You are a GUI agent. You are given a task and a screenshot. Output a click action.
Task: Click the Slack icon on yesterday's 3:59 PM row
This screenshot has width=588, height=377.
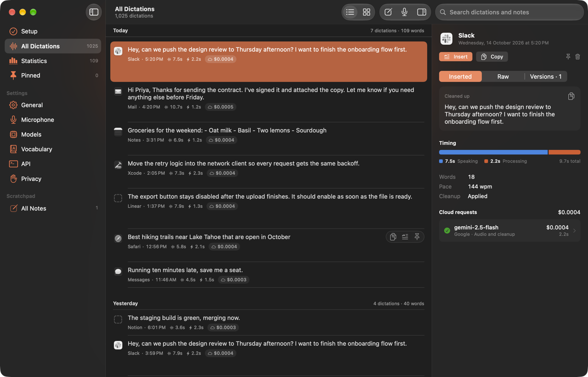118,345
